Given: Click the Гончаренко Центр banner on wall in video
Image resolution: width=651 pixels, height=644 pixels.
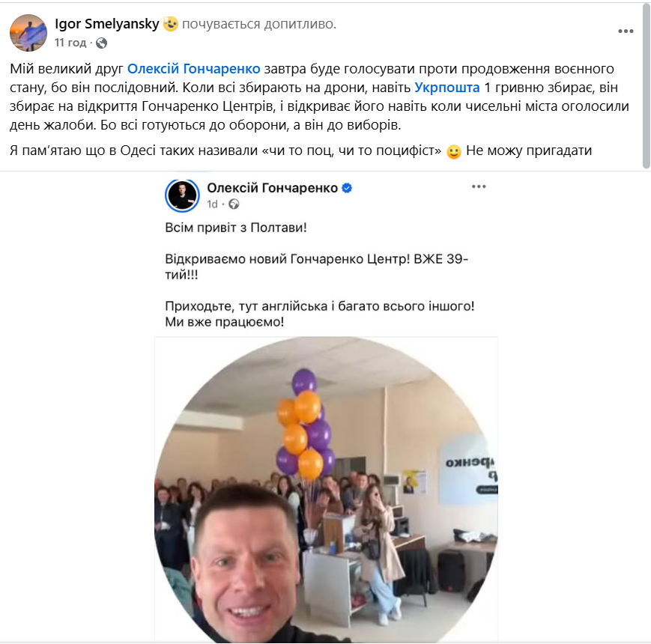Looking at the screenshot, I should point(469,470).
